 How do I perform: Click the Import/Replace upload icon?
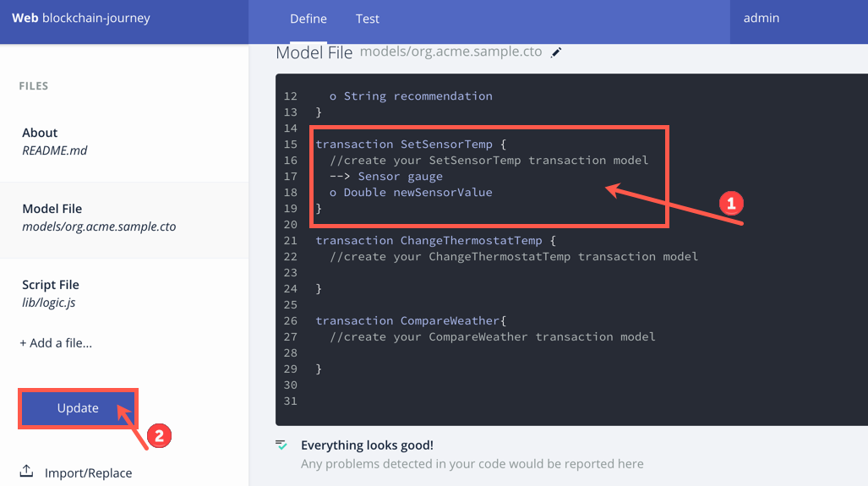click(x=26, y=471)
